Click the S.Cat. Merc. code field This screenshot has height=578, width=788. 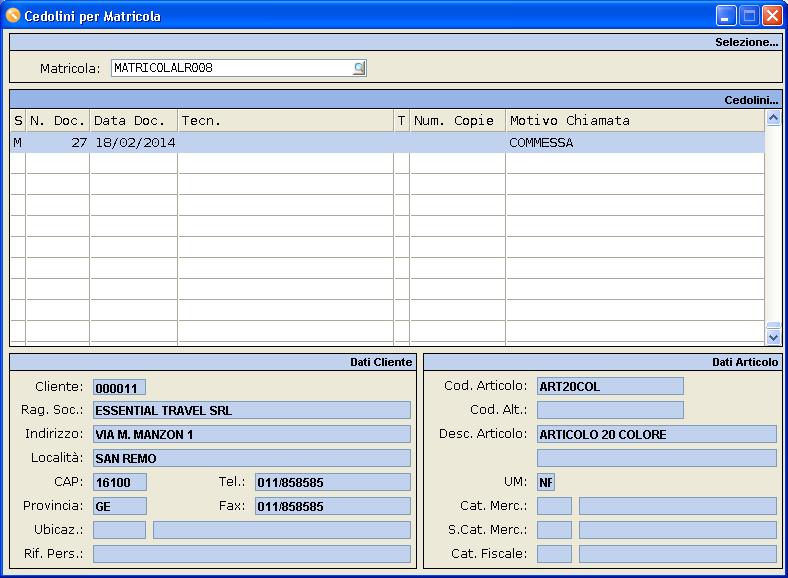[x=554, y=530]
